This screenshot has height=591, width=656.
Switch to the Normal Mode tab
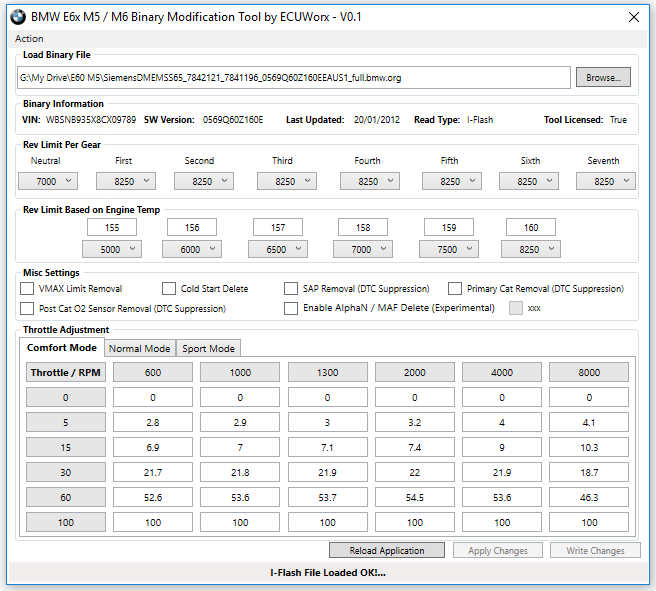point(139,349)
